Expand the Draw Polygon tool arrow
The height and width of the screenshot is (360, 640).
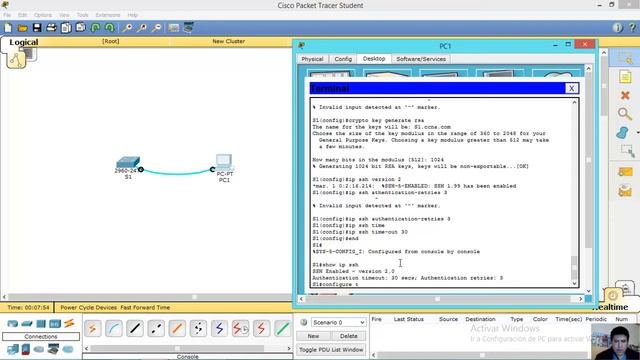pyautogui.click(x=638, y=133)
